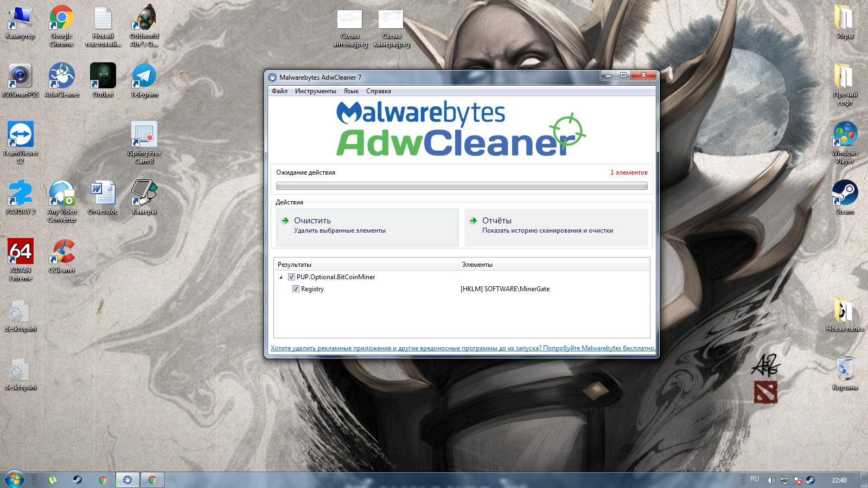The height and width of the screenshot is (488, 868).
Task: Click the Очистить button to clean
Action: 368,227
